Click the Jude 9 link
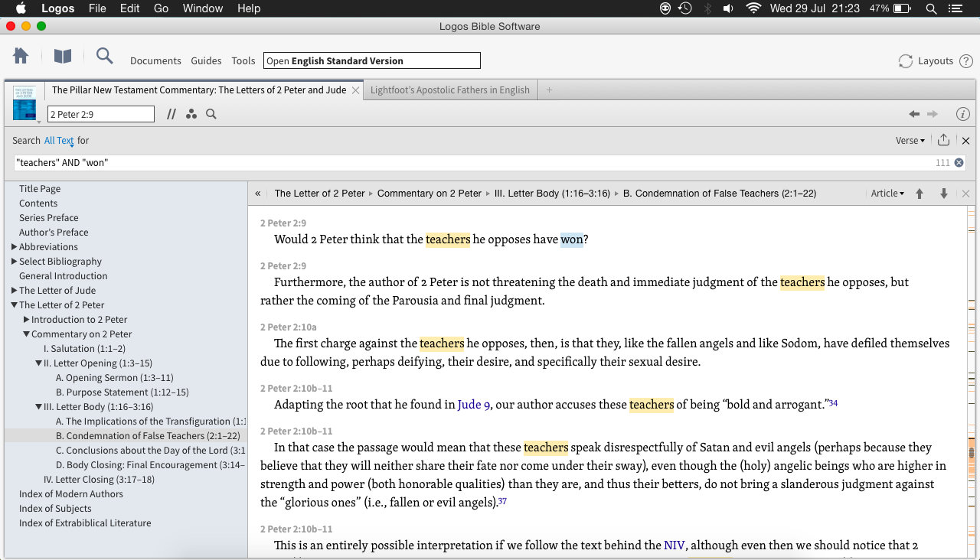This screenshot has height=560, width=980. [x=473, y=405]
